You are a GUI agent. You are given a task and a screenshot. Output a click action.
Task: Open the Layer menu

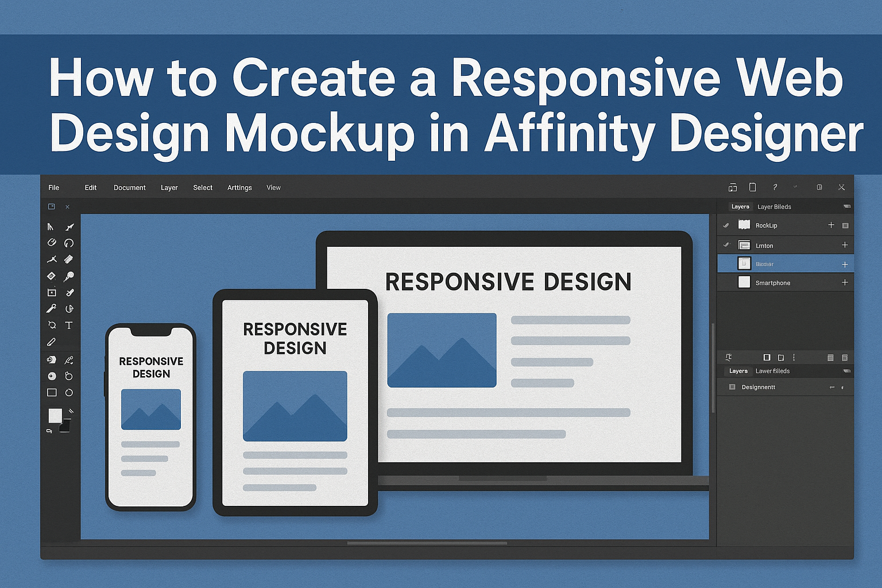[x=169, y=188]
